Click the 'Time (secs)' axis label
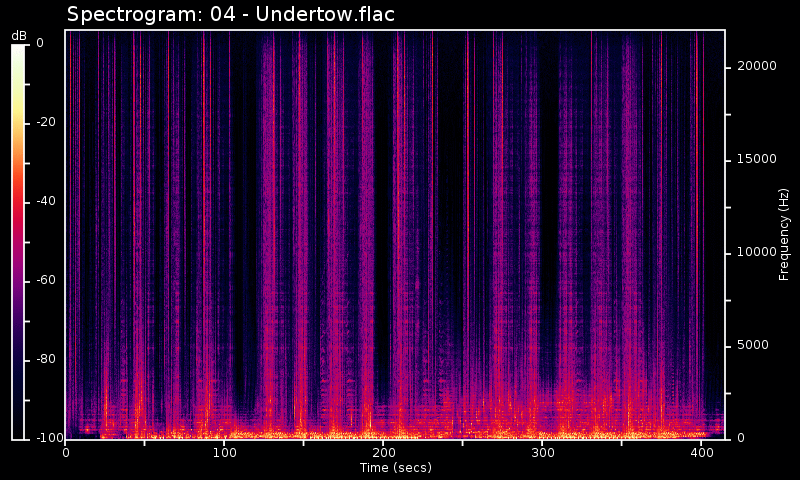 (395, 468)
